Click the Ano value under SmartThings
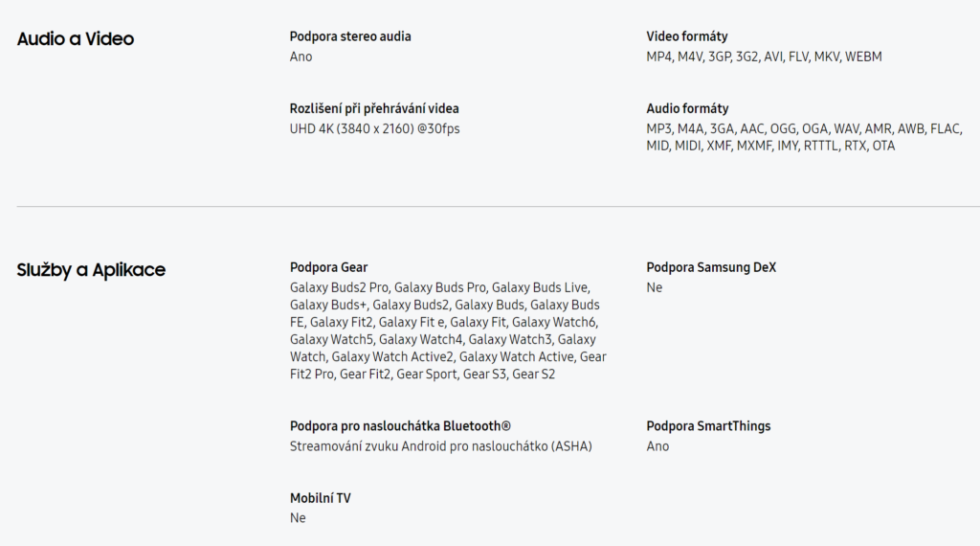 click(657, 446)
